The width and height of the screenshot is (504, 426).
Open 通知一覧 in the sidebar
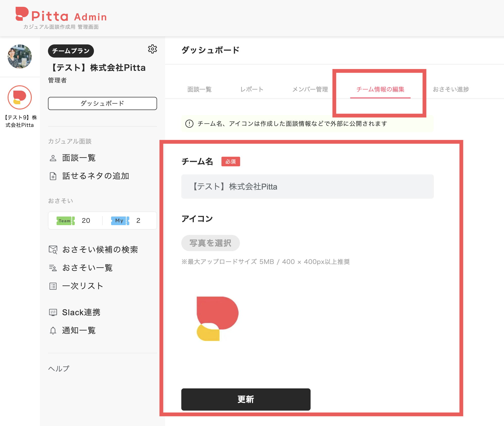[x=79, y=331]
